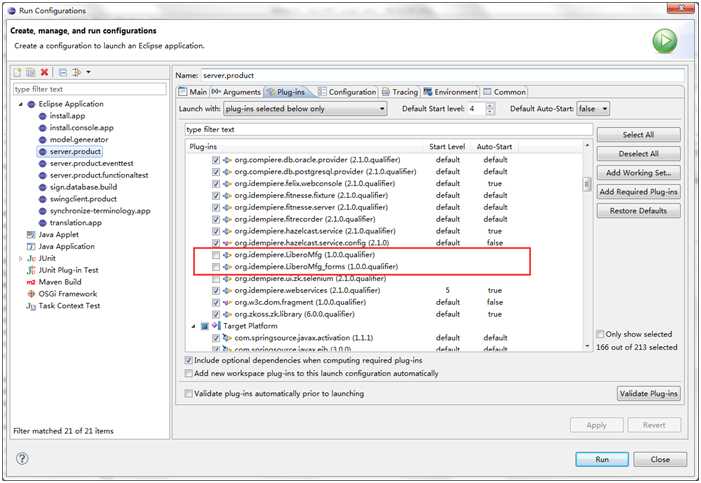Viewport: 701px width, 483px height.
Task: Enable Validate plug-ins automatically prior to launching
Action: (189, 394)
